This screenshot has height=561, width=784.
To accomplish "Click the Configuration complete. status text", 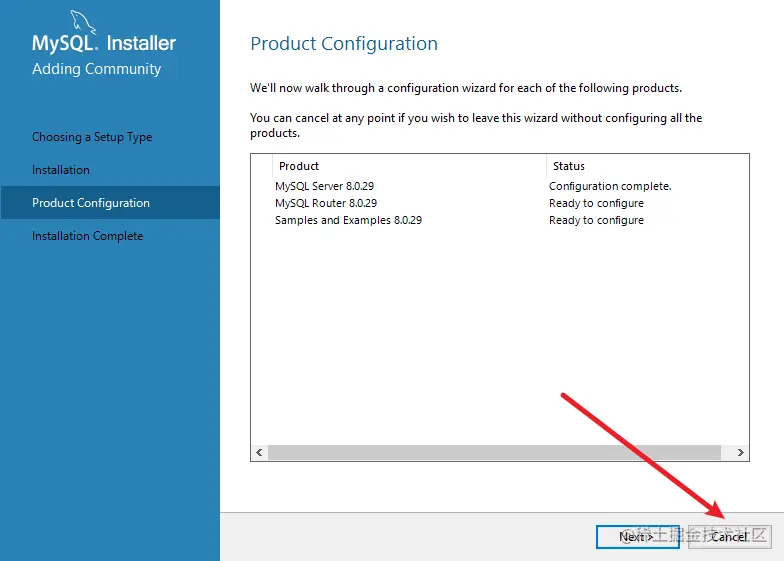I will (610, 186).
